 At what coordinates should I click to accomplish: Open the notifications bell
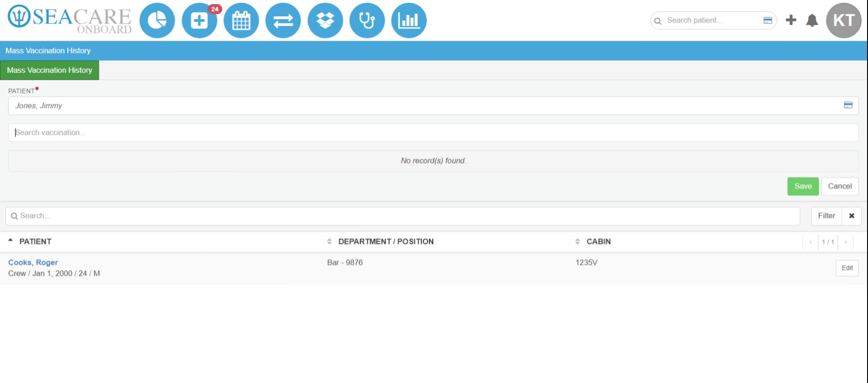point(812,20)
